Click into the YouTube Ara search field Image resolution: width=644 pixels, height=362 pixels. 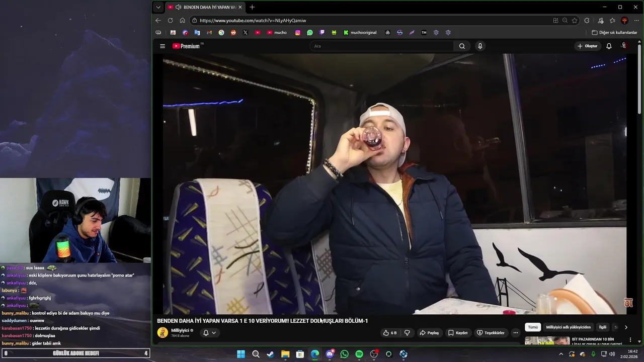[382, 46]
